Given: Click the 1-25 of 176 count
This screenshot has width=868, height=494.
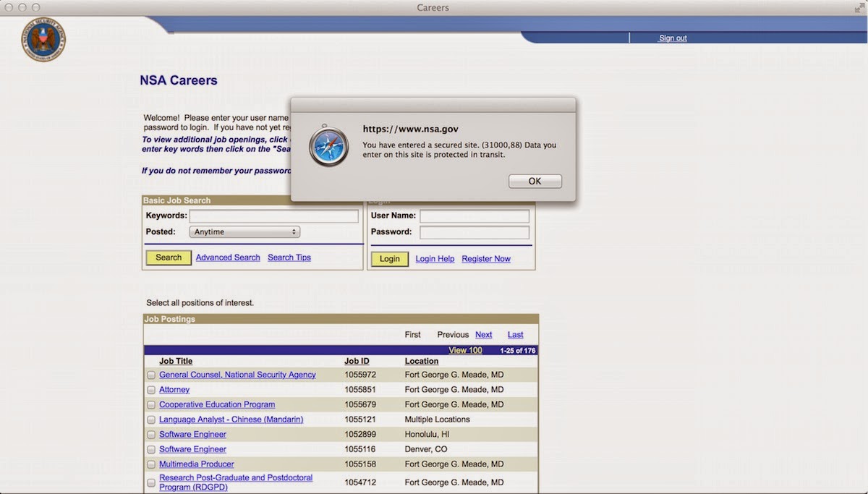Looking at the screenshot, I should 517,350.
